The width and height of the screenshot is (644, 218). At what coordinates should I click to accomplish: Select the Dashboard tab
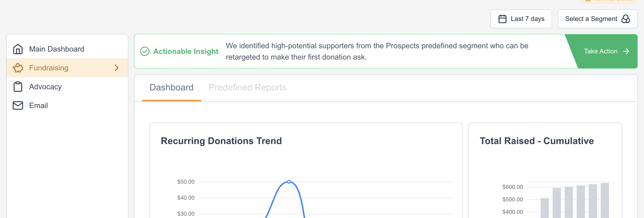[171, 87]
